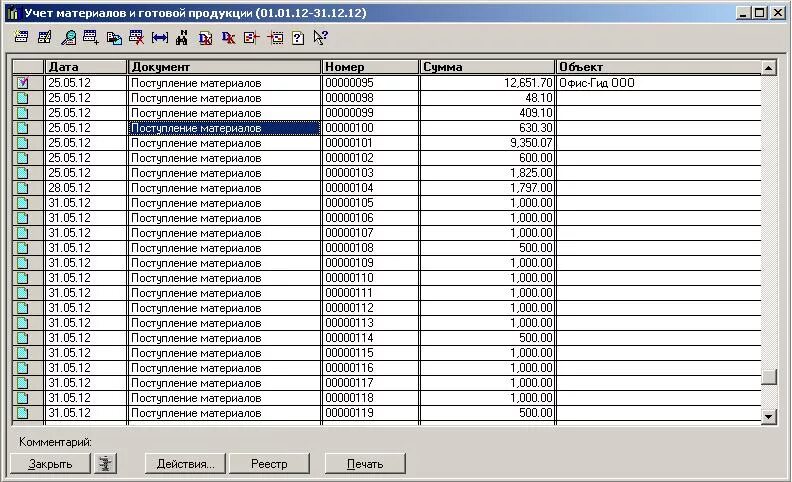792x482 pixels.
Task: Select the sum cell 600.00
Action: [x=487, y=158]
